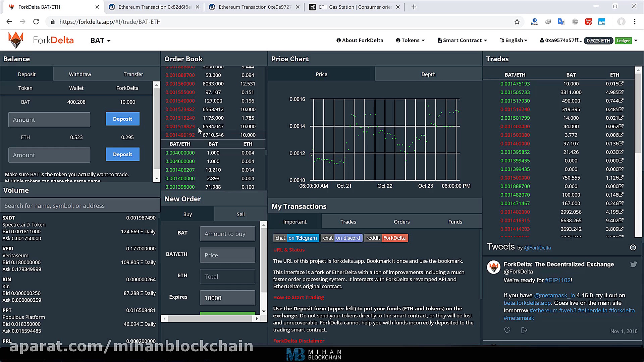Click the green Ledger badge

[623, 41]
